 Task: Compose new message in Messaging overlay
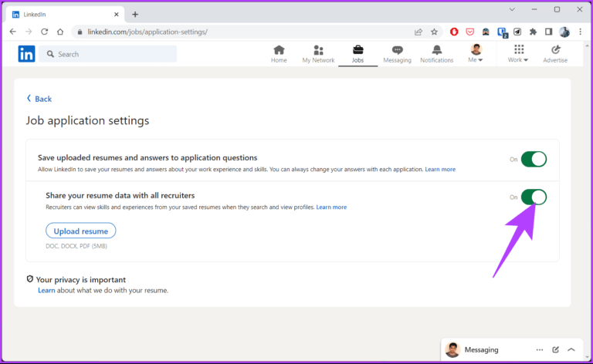(555, 349)
